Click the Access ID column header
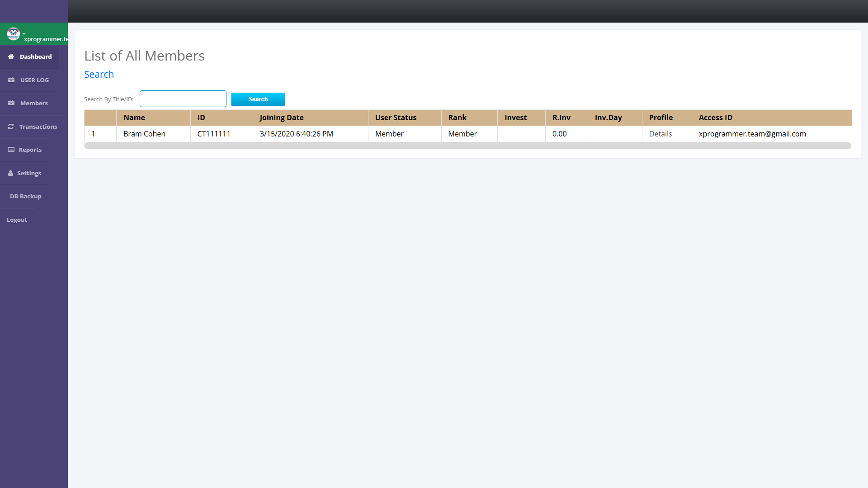 [x=715, y=117]
